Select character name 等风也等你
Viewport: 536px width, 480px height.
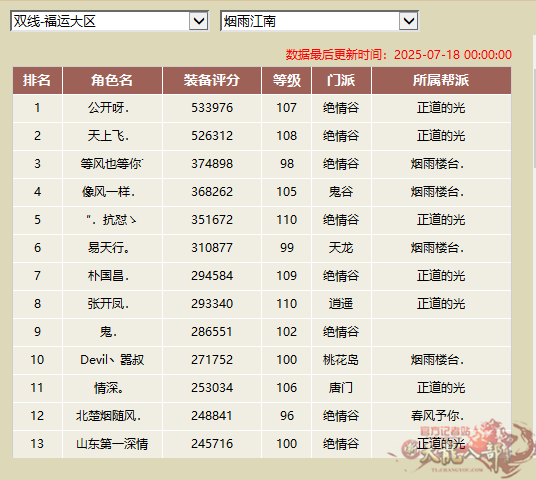[x=112, y=164]
